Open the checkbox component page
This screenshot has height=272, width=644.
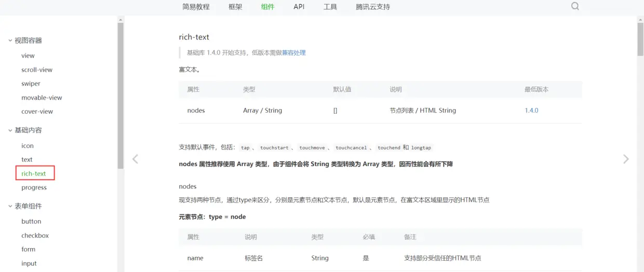(35, 235)
